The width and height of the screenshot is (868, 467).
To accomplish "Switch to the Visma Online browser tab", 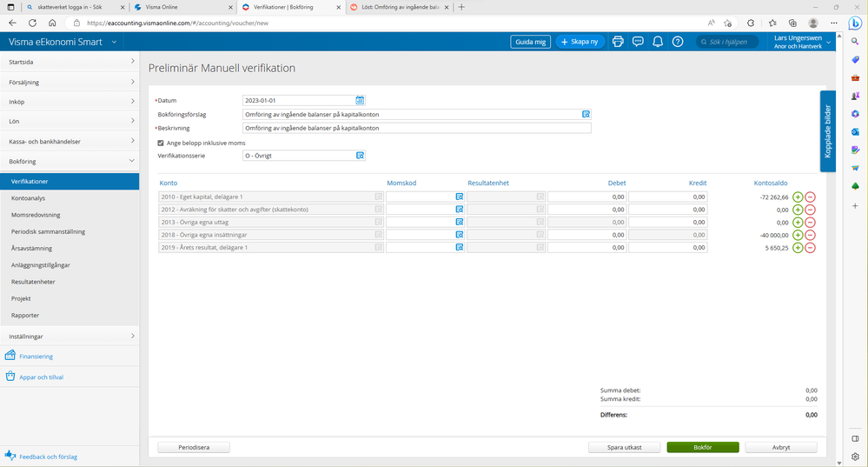I will (x=184, y=7).
